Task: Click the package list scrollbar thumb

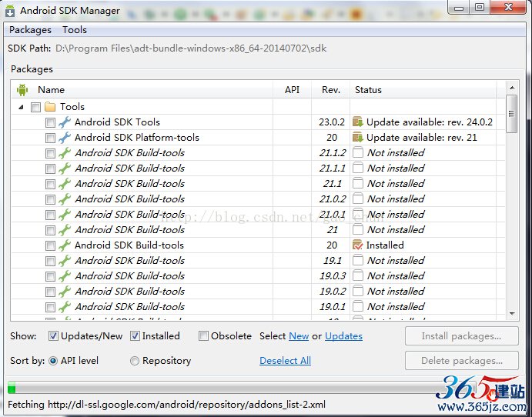Action: click(x=512, y=114)
